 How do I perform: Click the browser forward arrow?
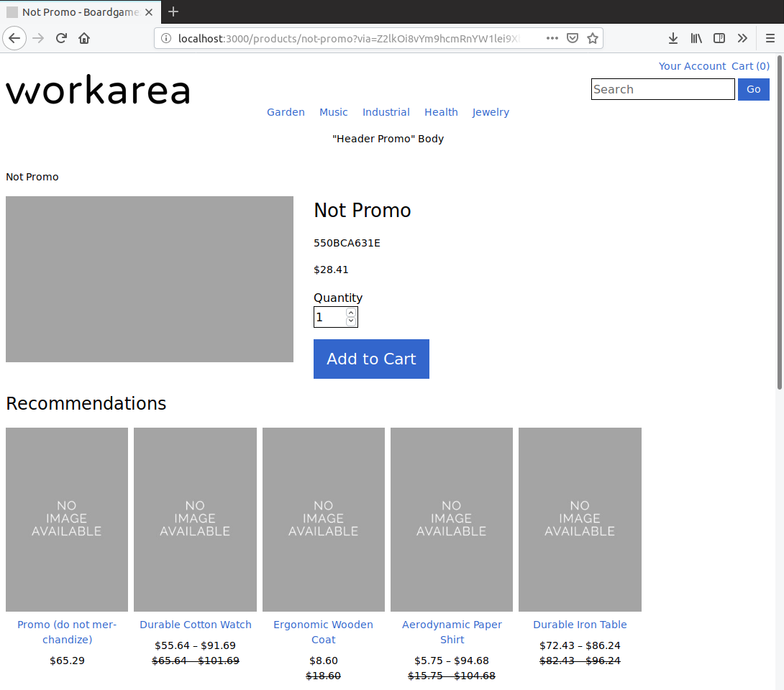click(39, 39)
